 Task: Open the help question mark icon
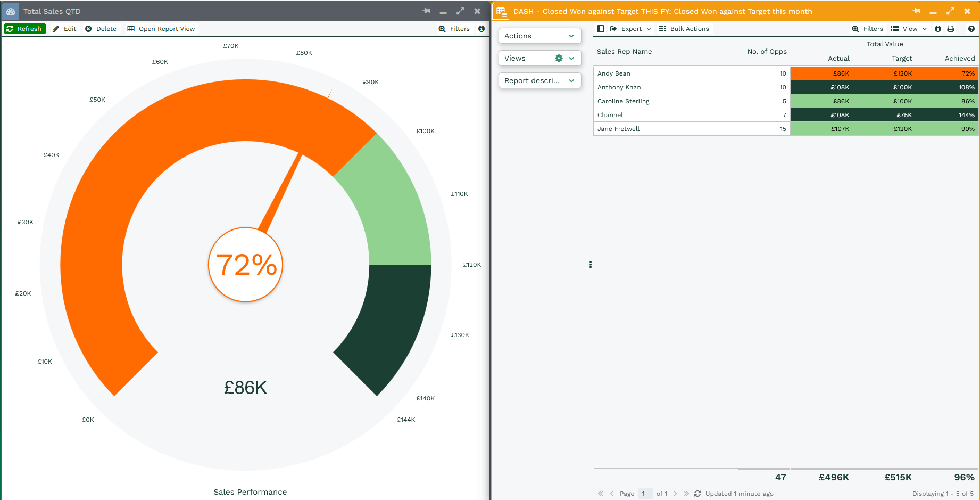[971, 29]
